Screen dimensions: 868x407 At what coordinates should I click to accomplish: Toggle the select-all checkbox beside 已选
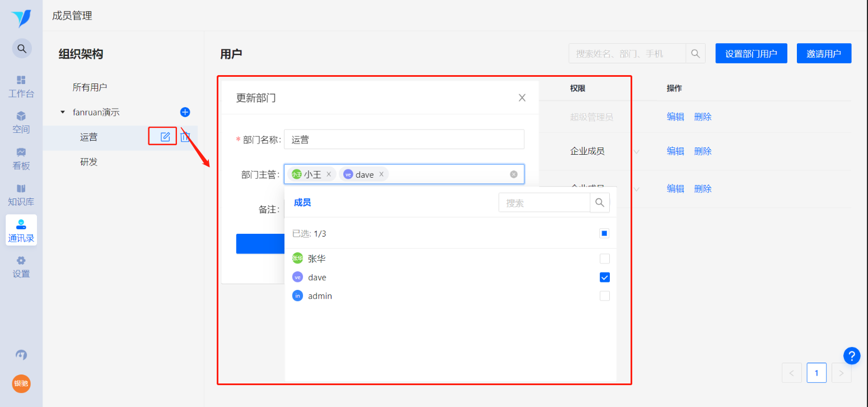click(x=604, y=233)
